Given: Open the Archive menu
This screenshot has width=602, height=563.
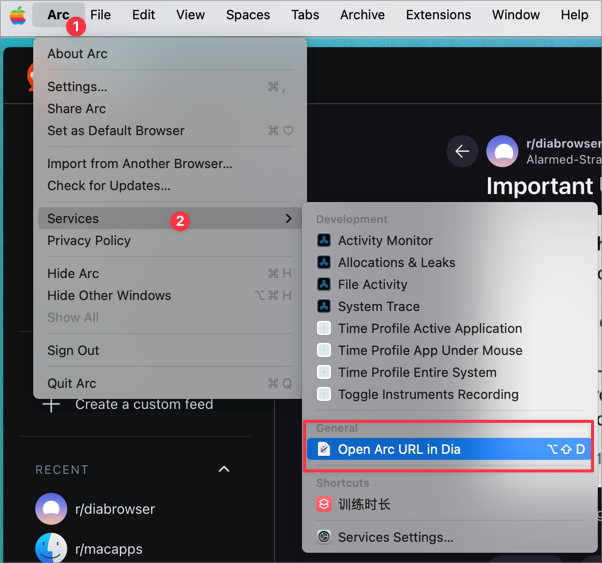Looking at the screenshot, I should (362, 15).
